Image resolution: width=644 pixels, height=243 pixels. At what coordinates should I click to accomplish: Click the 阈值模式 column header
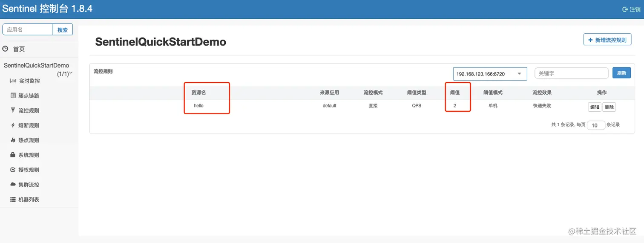coord(493,93)
